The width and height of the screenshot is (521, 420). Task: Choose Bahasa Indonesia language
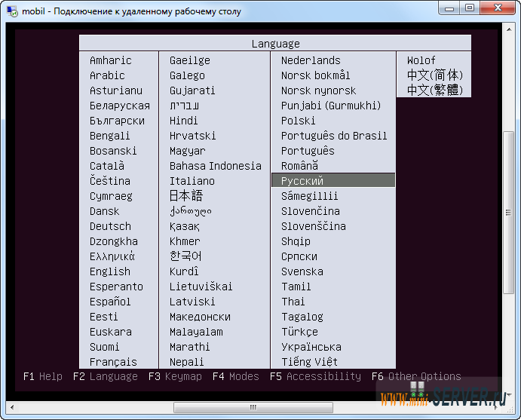coord(216,166)
